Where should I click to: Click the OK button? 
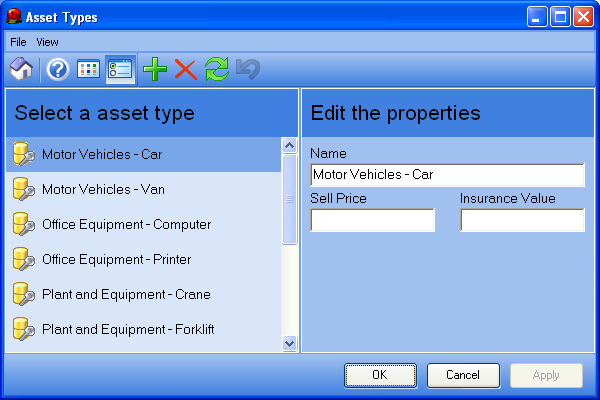(380, 375)
